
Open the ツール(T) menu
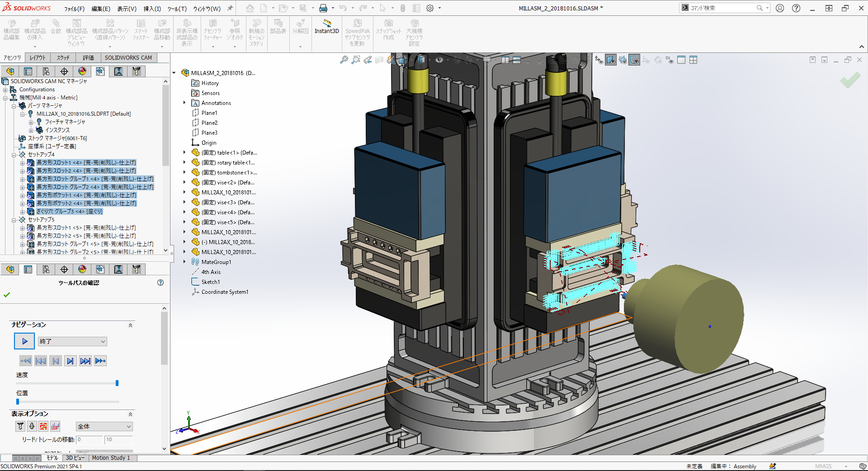tap(177, 9)
